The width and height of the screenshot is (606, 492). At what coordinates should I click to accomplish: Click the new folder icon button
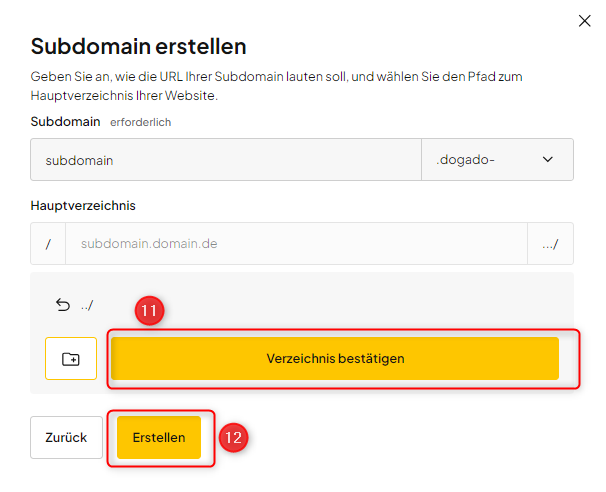(70, 358)
